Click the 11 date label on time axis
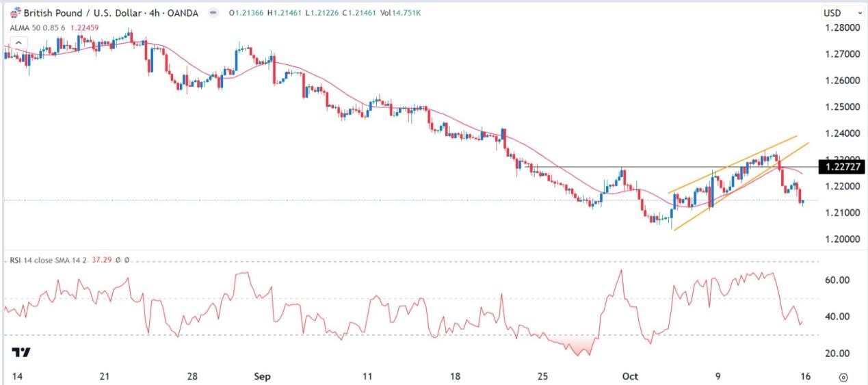 click(x=367, y=377)
